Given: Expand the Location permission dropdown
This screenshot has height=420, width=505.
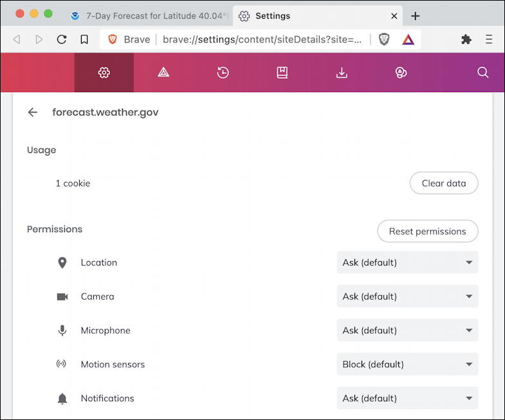Looking at the screenshot, I should coord(407,262).
